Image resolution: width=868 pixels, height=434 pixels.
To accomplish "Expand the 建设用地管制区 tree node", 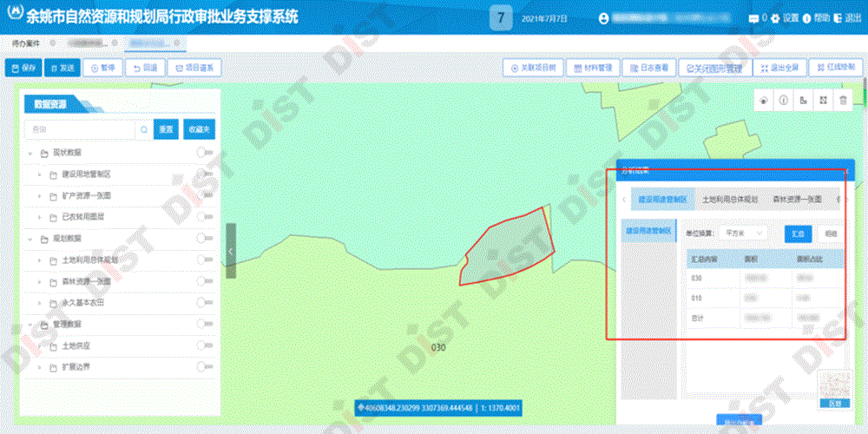I will tap(40, 174).
